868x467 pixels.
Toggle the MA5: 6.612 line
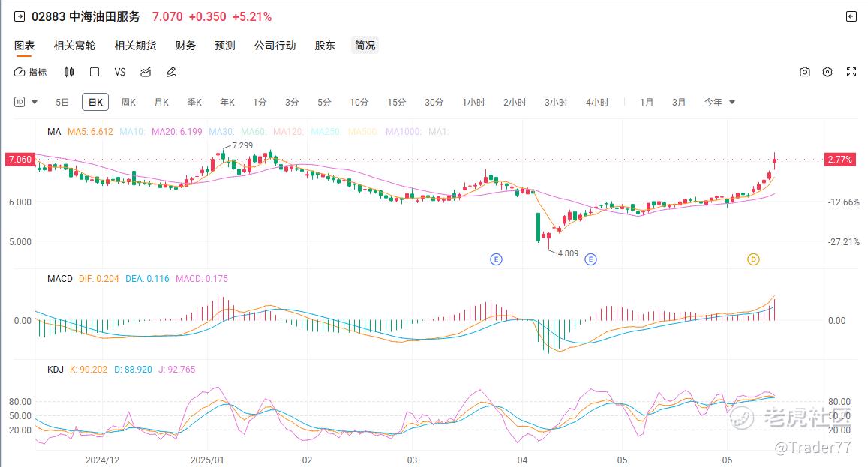point(90,132)
